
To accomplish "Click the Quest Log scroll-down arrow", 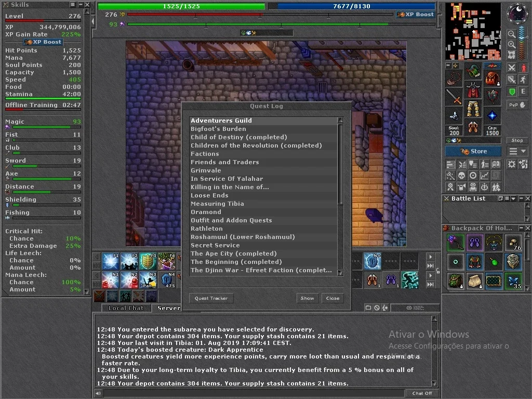I will [340, 272].
